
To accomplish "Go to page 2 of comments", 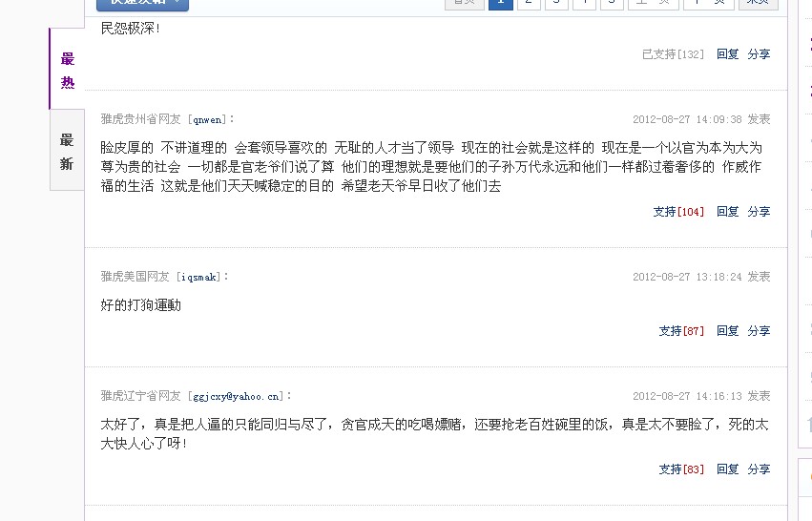I will click(529, 4).
